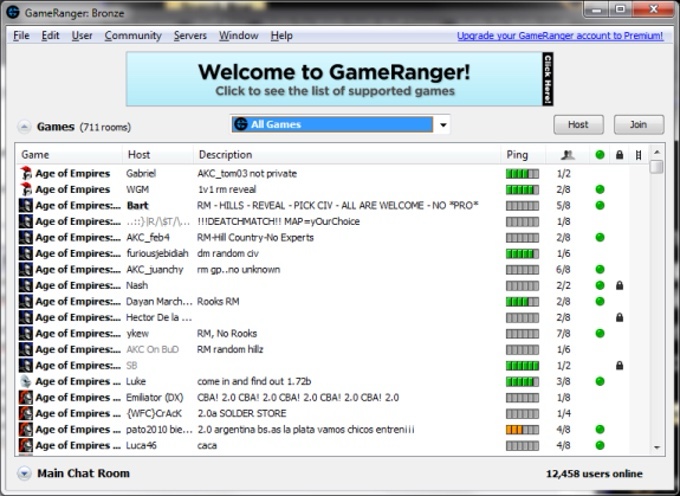Click the Host button
The image size is (680, 496).
pyautogui.click(x=578, y=125)
